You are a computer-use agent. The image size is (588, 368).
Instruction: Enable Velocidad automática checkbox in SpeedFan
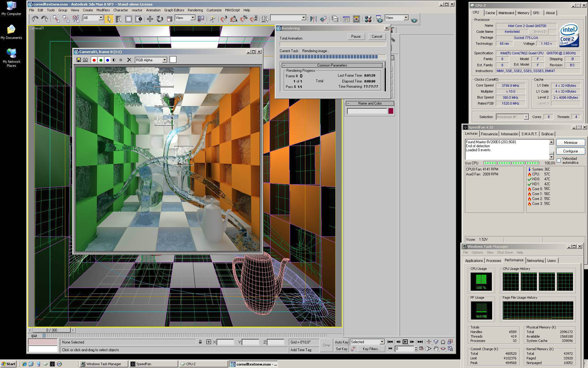[x=559, y=161]
